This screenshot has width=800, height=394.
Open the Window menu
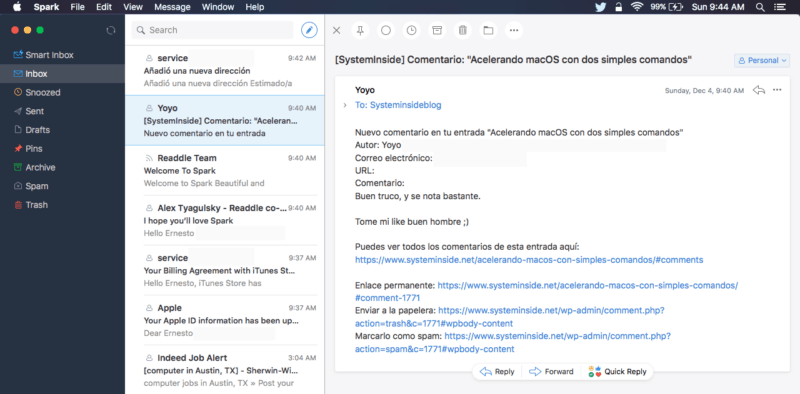(218, 7)
